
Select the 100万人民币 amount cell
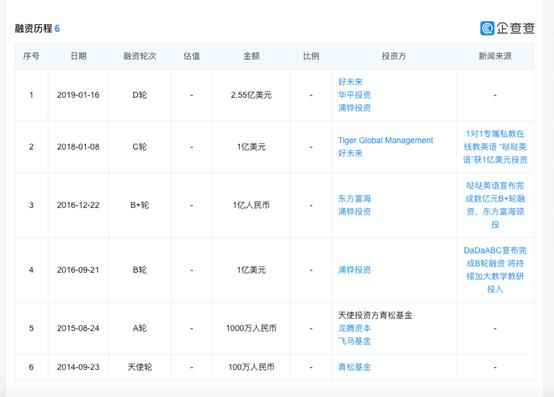tap(251, 367)
